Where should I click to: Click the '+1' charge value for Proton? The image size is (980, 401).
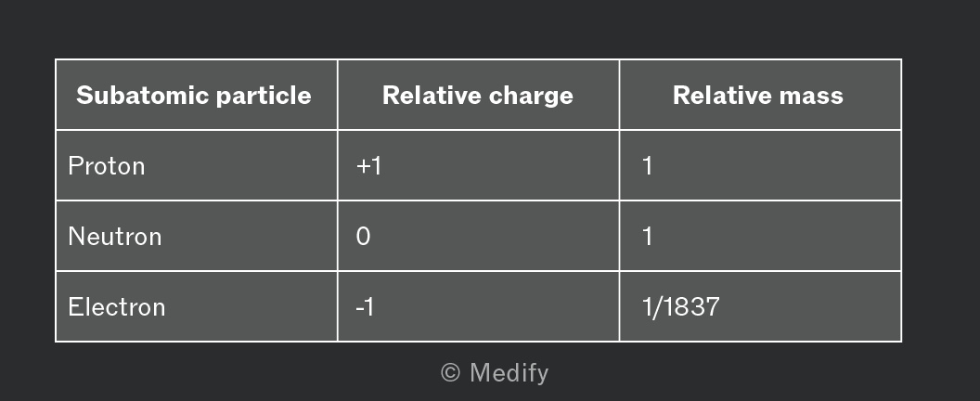368,166
